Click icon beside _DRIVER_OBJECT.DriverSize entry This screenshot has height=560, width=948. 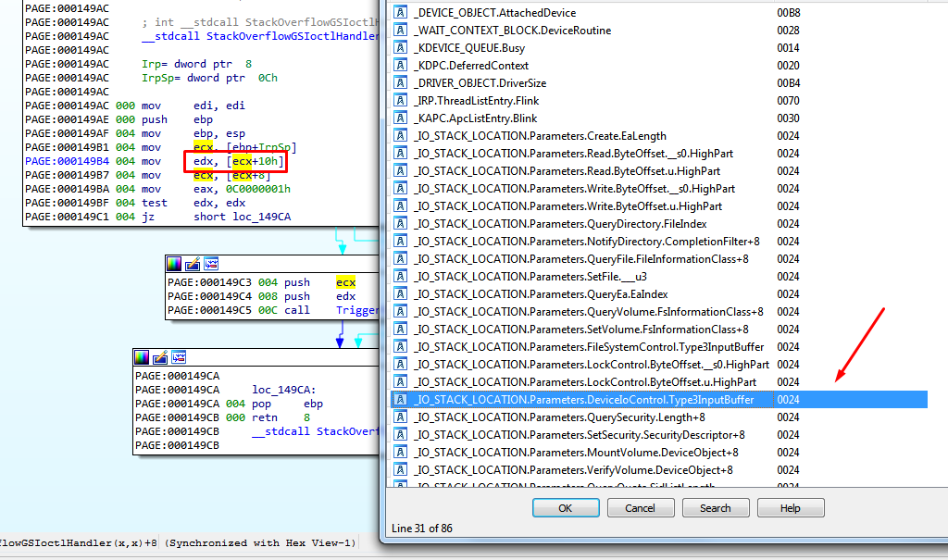[x=401, y=83]
